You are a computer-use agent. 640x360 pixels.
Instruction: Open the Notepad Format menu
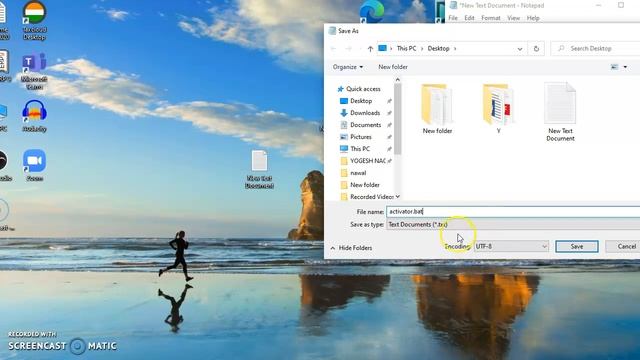pyautogui.click(x=491, y=18)
